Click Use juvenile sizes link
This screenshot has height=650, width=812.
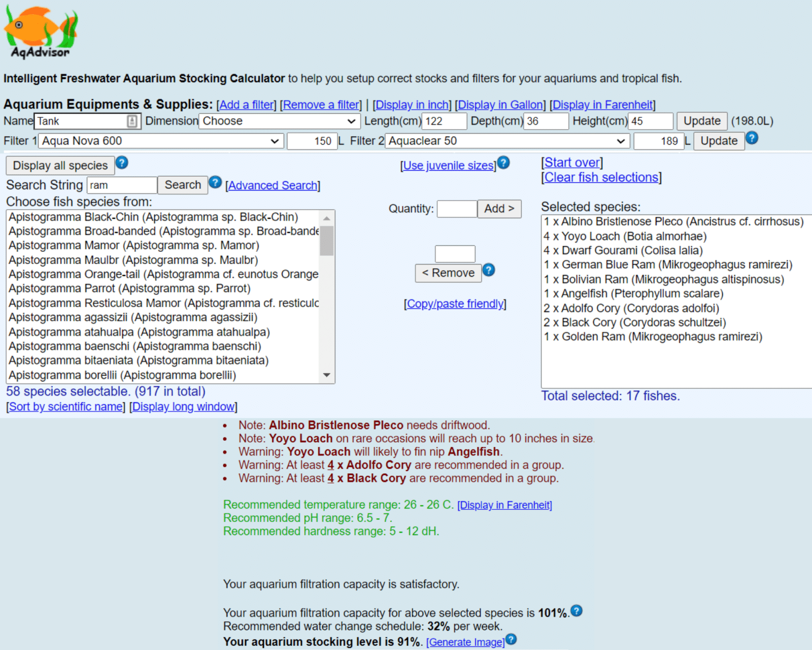coord(448,166)
